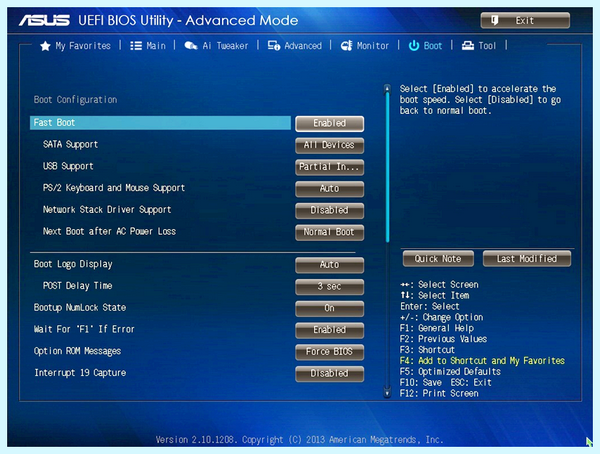Change POST Delay Time 3 sec value
Viewport: 600px width, 454px height.
coord(329,286)
